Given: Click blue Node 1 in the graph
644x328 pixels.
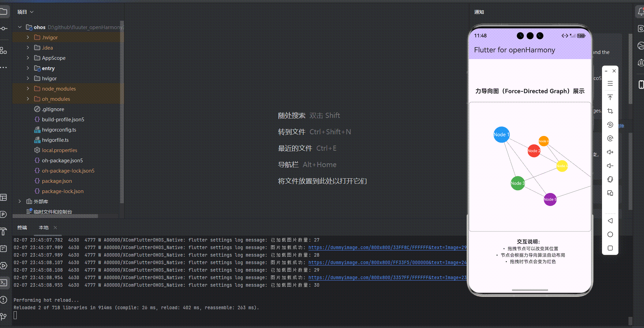Looking at the screenshot, I should click(501, 135).
